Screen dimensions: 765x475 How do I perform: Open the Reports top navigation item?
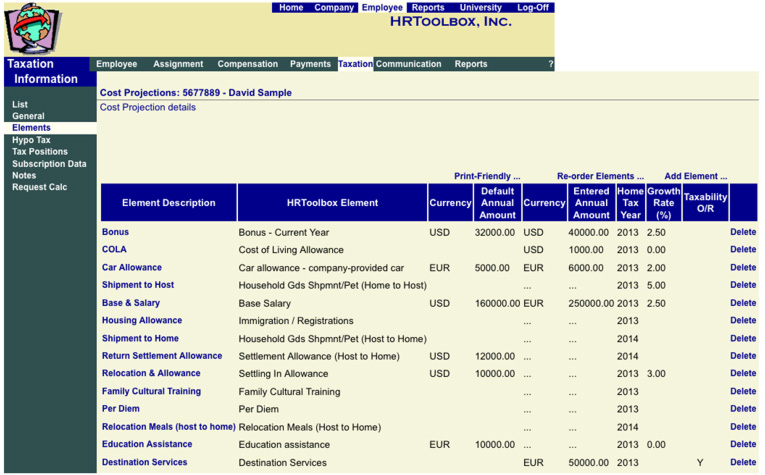point(428,7)
